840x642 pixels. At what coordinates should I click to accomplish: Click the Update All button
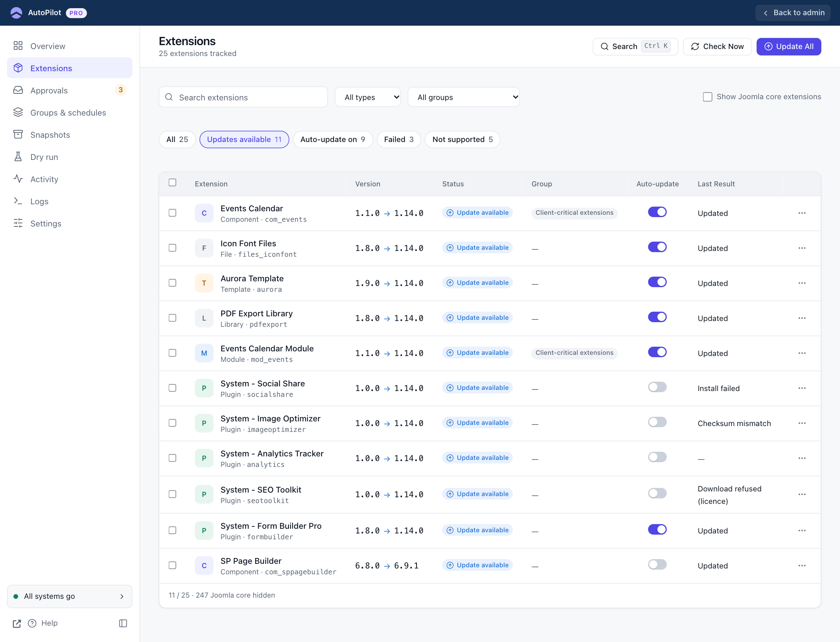point(789,47)
